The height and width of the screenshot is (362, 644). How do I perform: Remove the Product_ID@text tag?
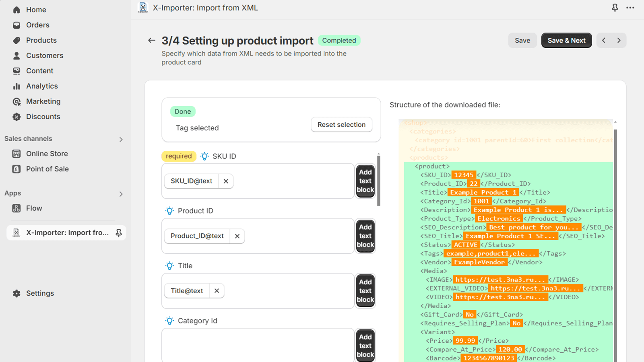coord(237,236)
